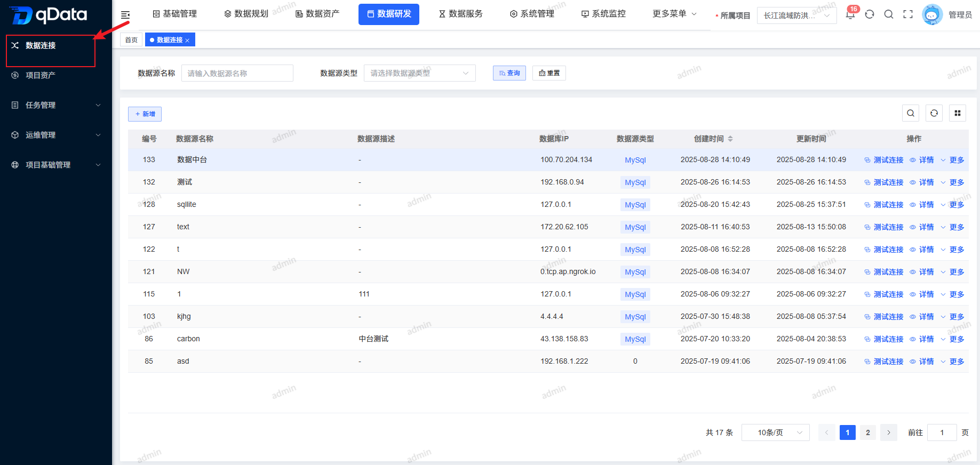Screen dimensions: 980x465
Task: Click previous page arrow
Action: [x=826, y=432]
